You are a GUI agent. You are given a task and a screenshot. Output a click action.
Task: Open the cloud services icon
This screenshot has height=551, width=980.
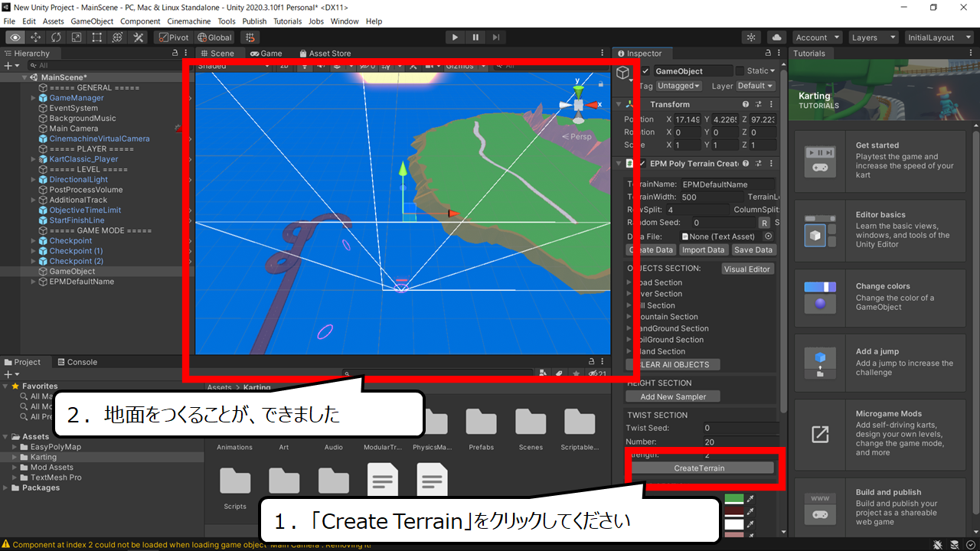coord(777,37)
